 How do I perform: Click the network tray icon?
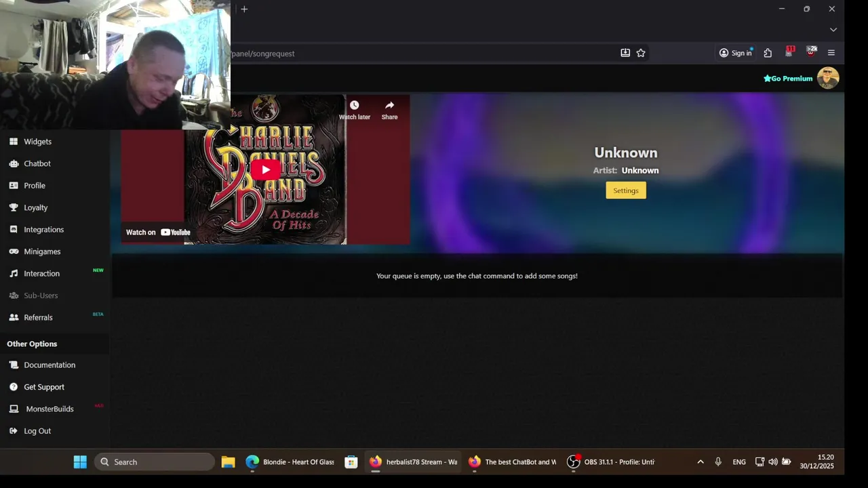tap(759, 462)
